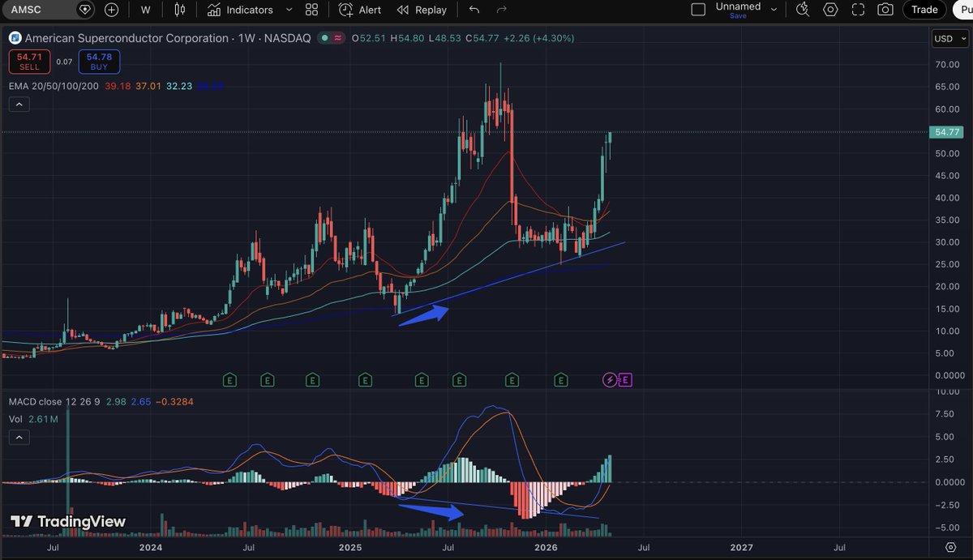Create a new Alert
Viewport: 973px width, 560px height.
coord(360,10)
